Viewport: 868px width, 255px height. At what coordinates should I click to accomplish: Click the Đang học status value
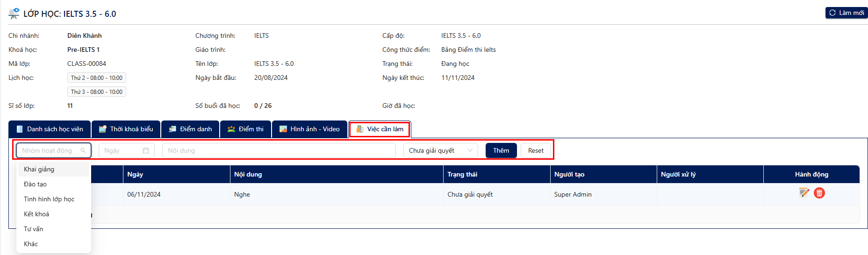tap(455, 64)
